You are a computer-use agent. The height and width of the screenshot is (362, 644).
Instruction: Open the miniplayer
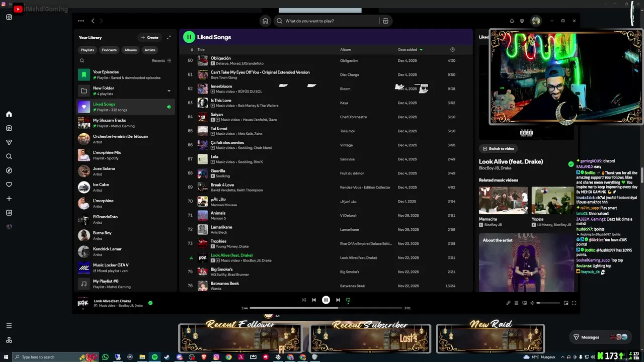[566, 303]
